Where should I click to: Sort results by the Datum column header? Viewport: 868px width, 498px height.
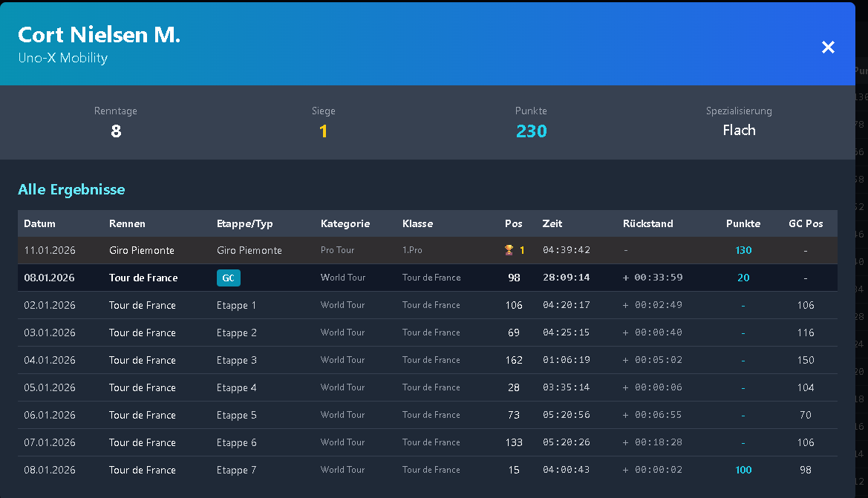click(39, 223)
